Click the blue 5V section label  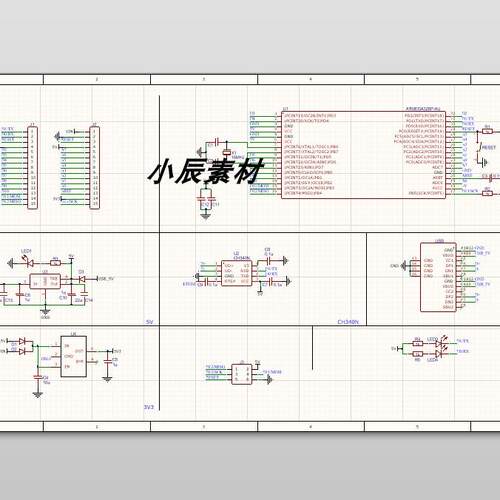click(x=149, y=322)
